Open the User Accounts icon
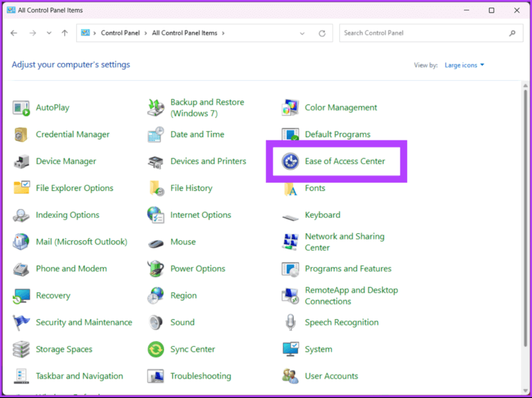 290,377
